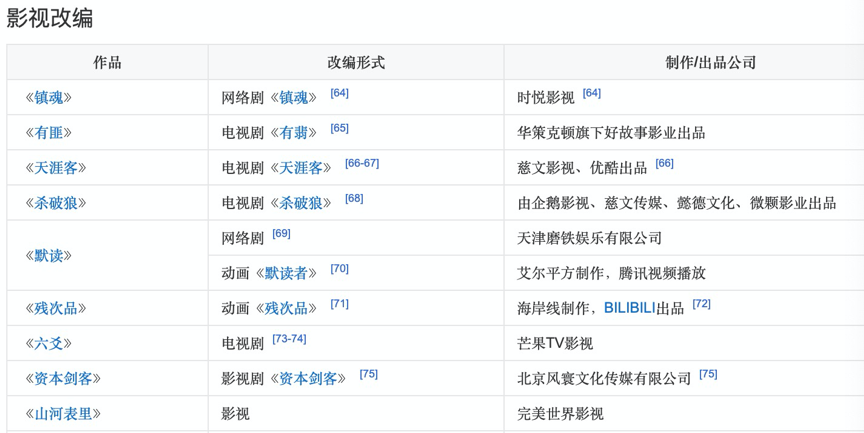Open the 《山河表里》 novel link
864x433 pixels.
[x=63, y=414]
